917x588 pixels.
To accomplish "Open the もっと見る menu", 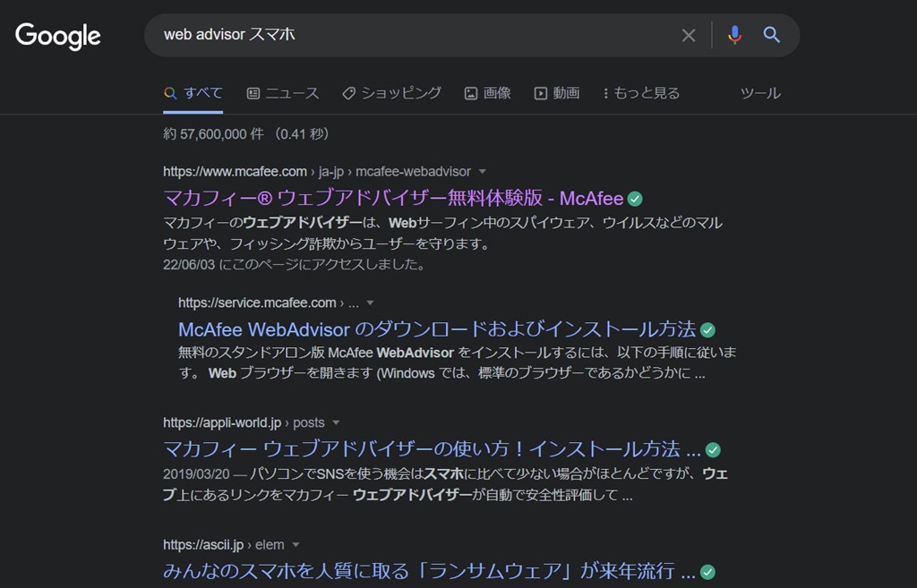I will coord(641,93).
